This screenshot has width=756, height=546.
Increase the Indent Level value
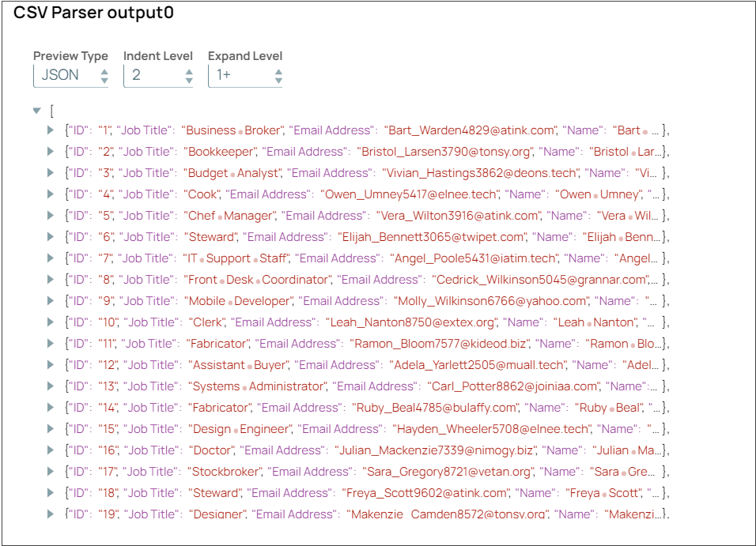click(x=188, y=72)
